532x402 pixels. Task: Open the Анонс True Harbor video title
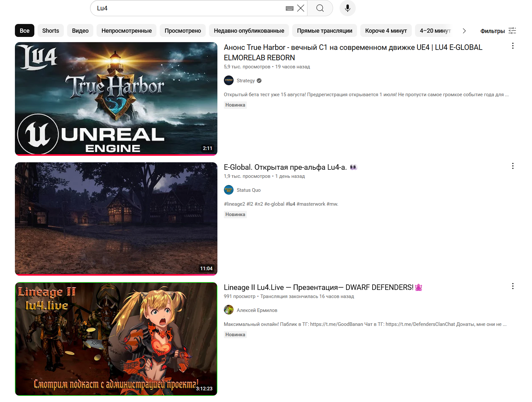(353, 52)
